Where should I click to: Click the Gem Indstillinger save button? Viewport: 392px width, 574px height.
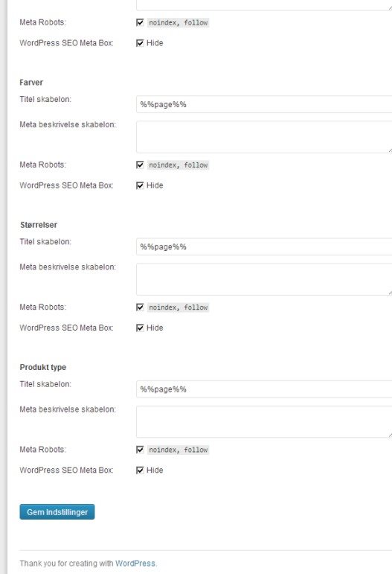pos(57,511)
